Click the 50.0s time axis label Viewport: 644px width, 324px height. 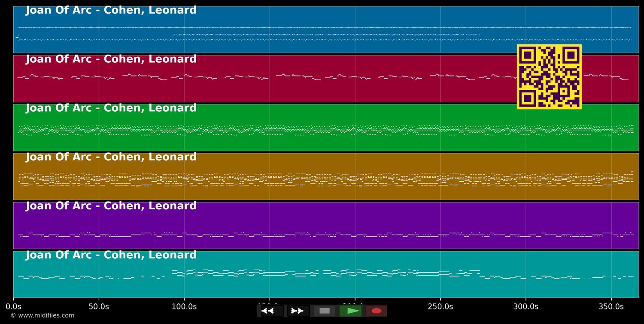click(99, 307)
